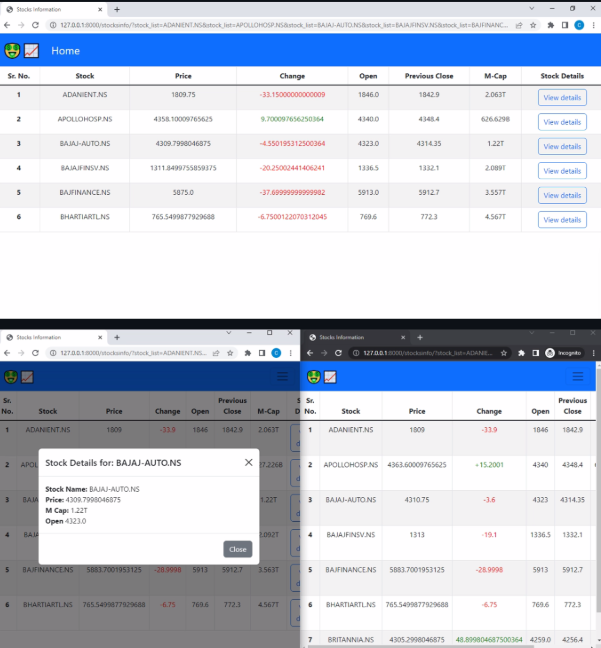View details for BAJFINANCE.NS in top window
The height and width of the screenshot is (648, 601).
[x=562, y=195]
